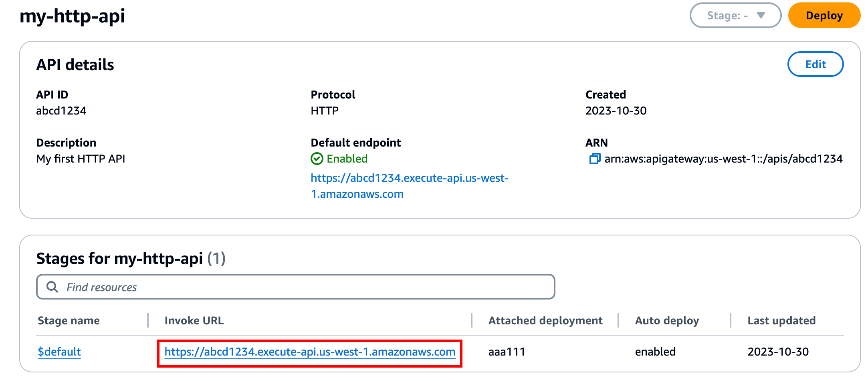Click the Attached deployment column header
Screen dimensions: 868x382
(545, 320)
